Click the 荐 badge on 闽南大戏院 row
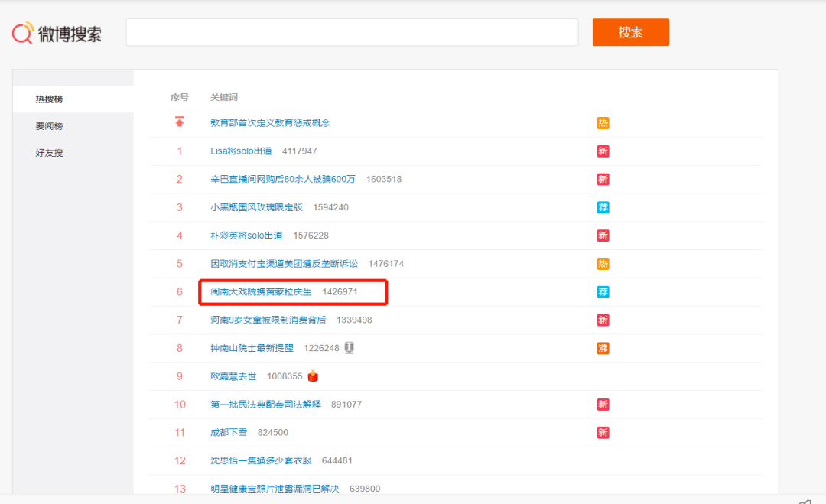826x504 pixels. tap(603, 291)
